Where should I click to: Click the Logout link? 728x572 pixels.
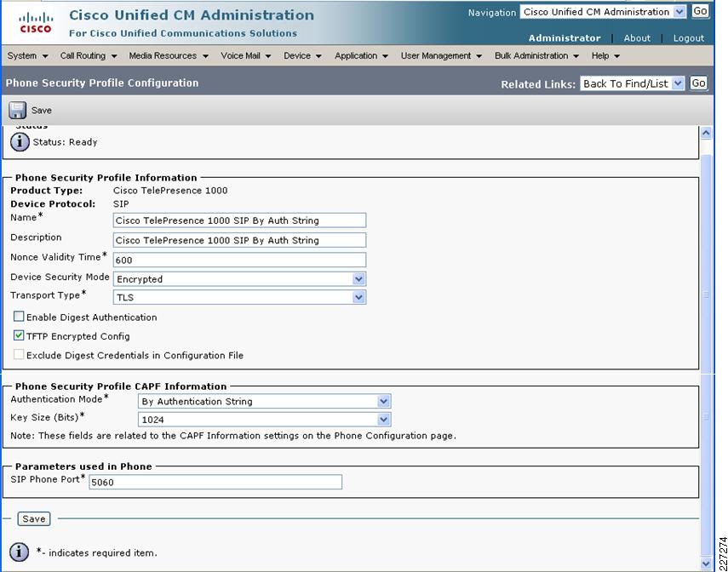[689, 38]
